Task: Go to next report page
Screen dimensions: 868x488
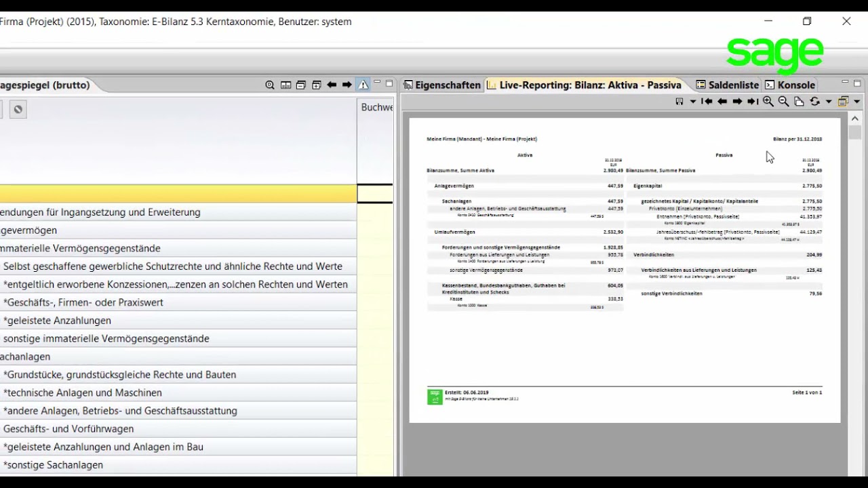Action: [737, 102]
